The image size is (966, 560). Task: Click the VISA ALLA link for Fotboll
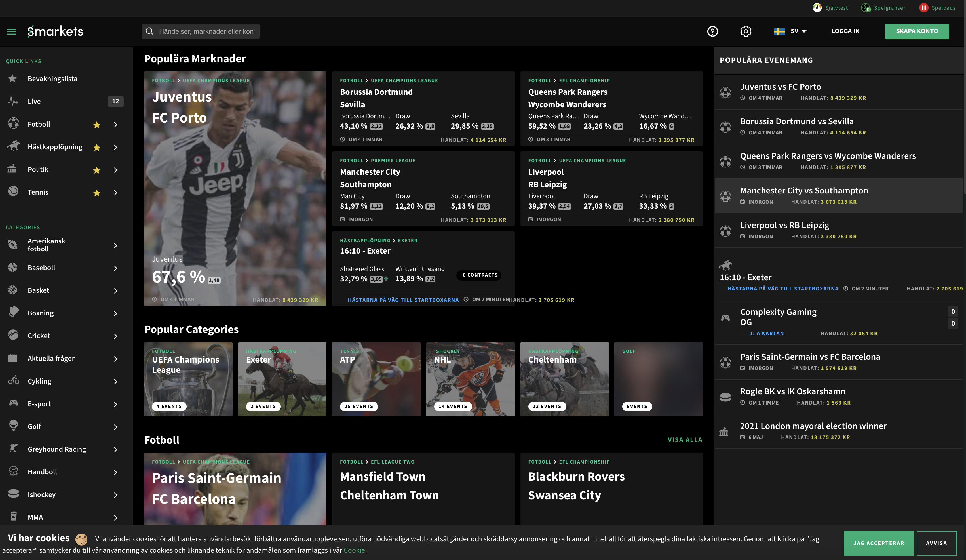685,440
